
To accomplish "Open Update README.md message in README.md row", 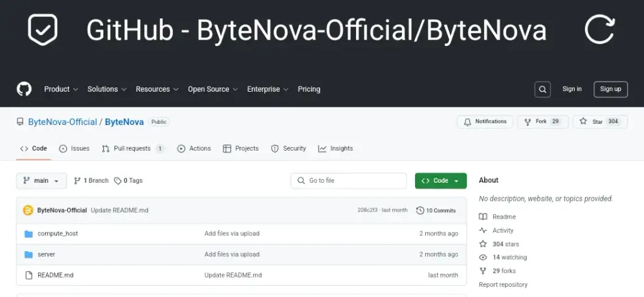I will (x=233, y=275).
